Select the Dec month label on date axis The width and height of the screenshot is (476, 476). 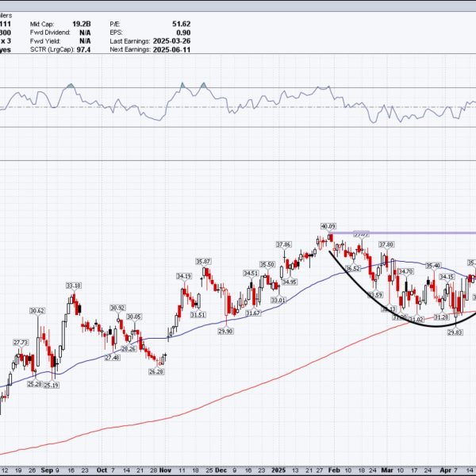click(x=221, y=470)
